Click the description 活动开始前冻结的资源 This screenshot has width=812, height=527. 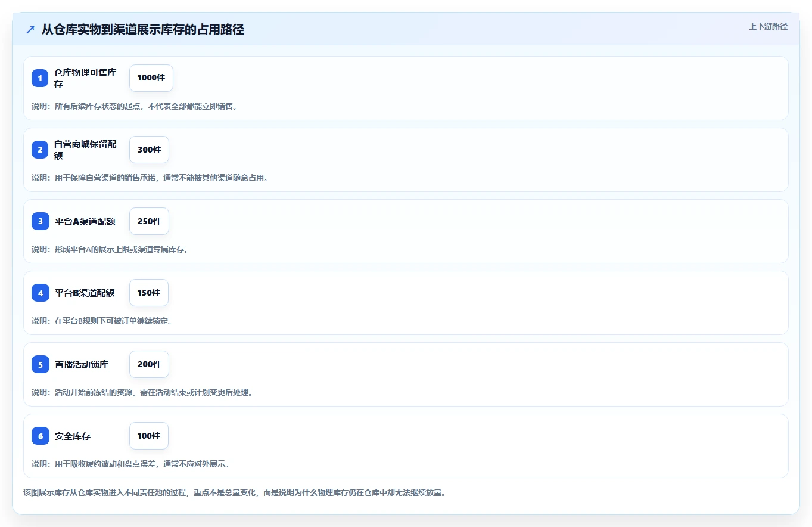coord(142,392)
